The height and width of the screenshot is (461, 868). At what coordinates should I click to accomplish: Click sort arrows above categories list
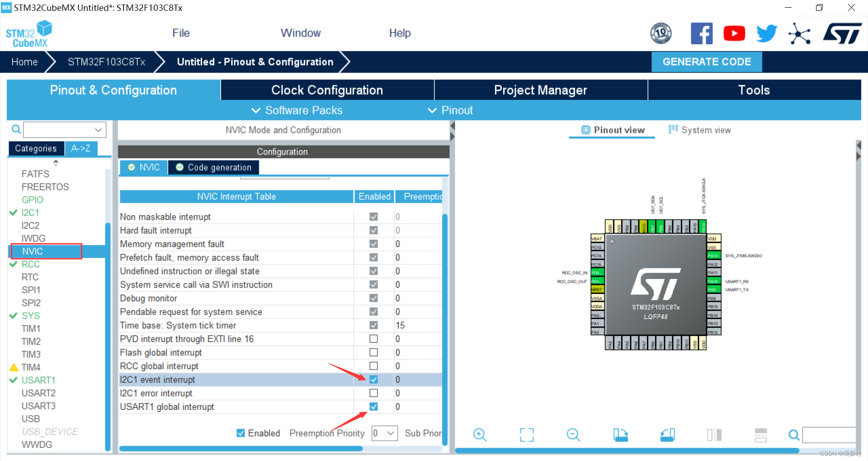(x=56, y=163)
